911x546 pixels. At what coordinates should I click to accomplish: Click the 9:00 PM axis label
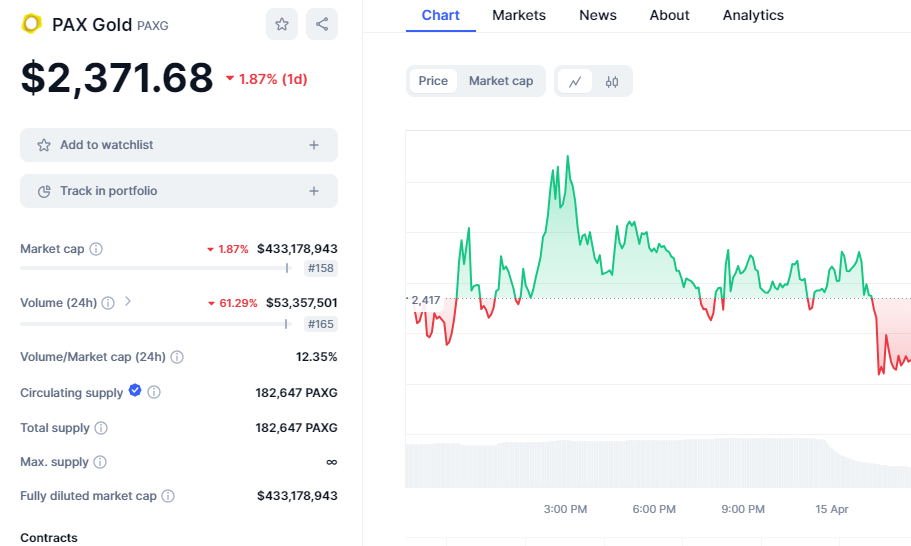743,509
